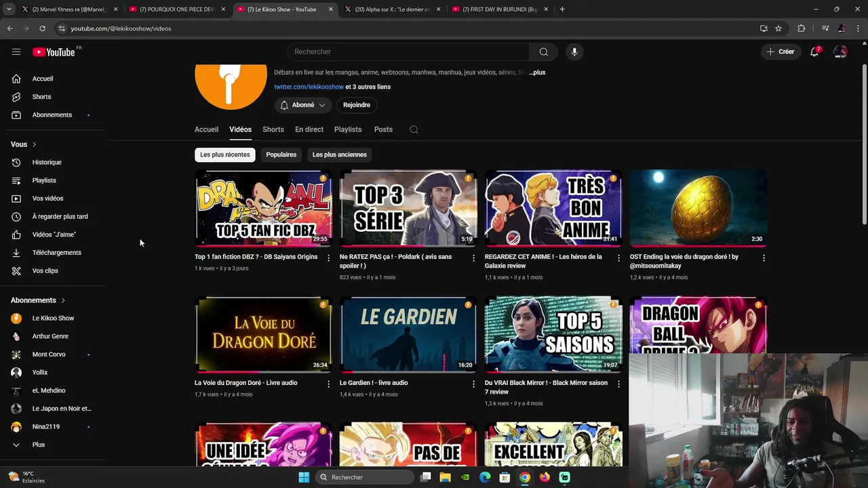Click the Windows taskbar search box
868x488 pixels.
(x=366, y=477)
